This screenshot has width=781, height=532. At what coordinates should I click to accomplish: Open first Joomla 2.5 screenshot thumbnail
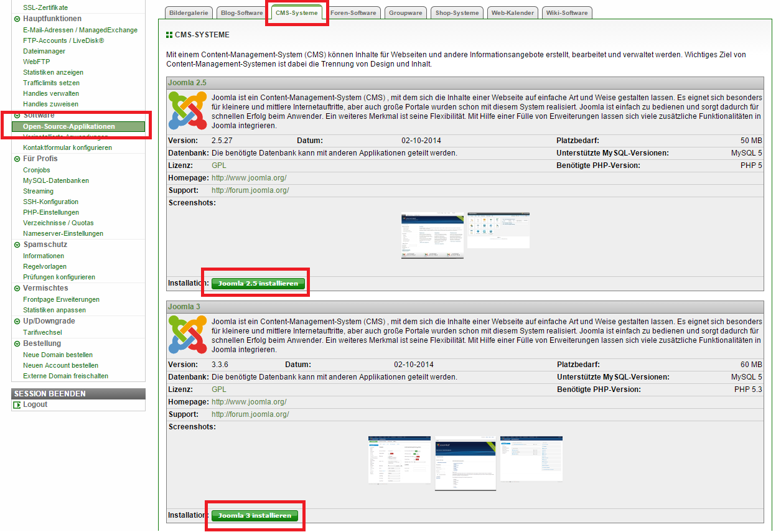433,235
